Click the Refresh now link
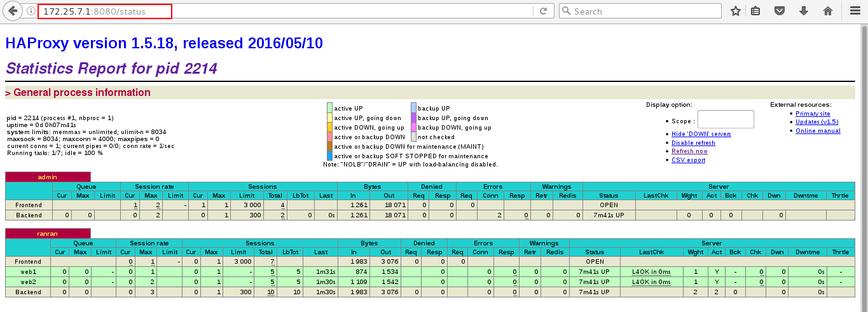 pyautogui.click(x=689, y=151)
